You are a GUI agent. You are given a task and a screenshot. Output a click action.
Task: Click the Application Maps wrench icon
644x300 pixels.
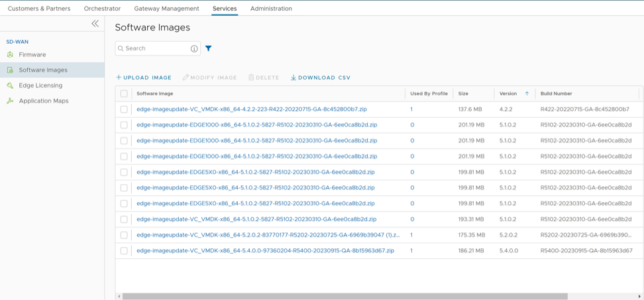(x=10, y=101)
